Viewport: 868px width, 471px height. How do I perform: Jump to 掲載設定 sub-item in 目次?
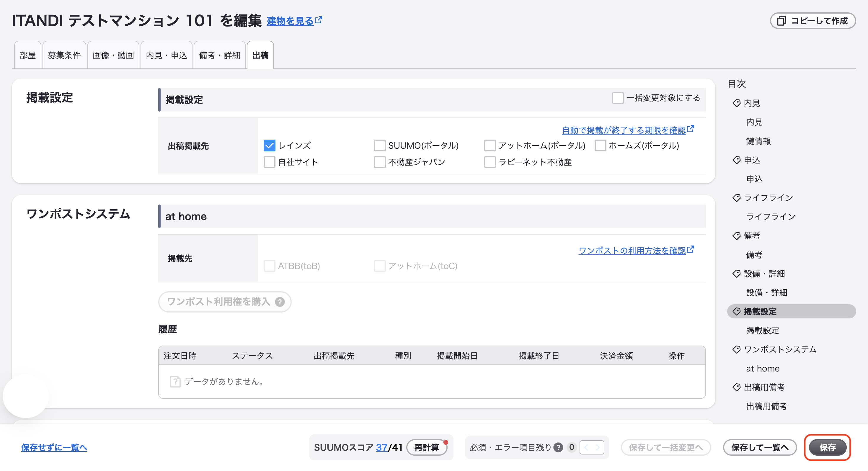pos(763,331)
